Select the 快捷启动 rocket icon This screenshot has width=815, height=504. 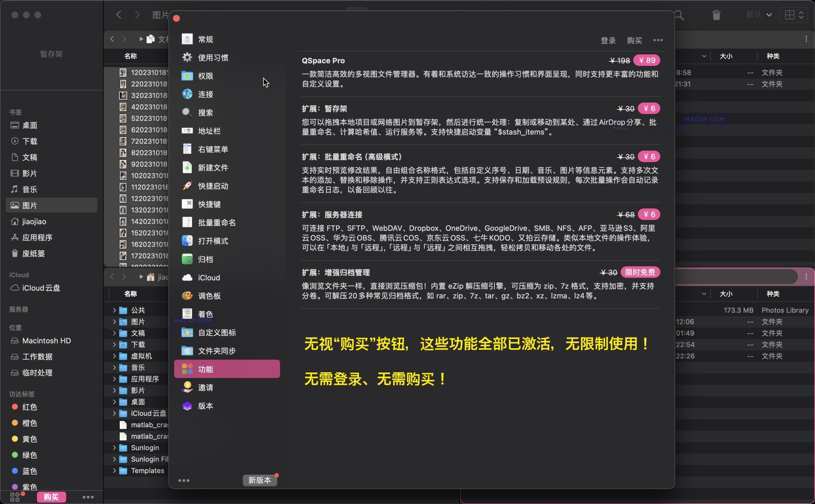187,186
